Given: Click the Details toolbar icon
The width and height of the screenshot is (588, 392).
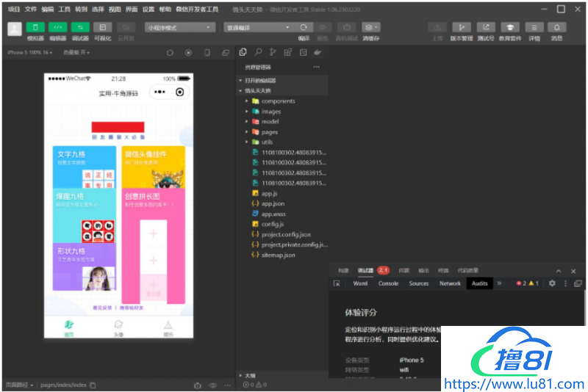Looking at the screenshot, I should click(x=534, y=27).
